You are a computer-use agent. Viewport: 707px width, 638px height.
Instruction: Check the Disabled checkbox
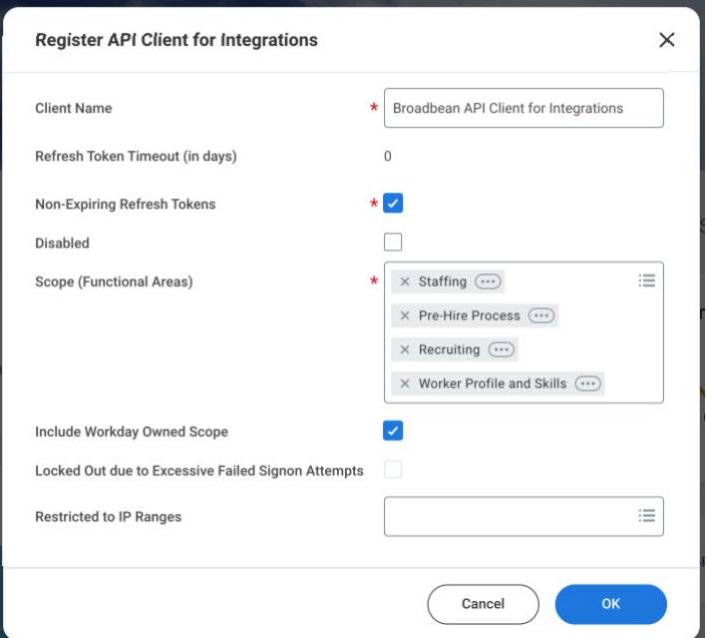[x=393, y=242]
